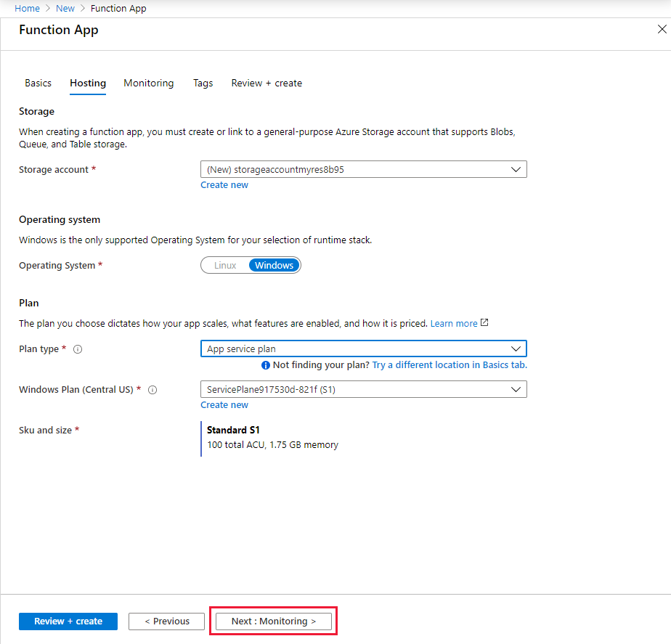Click external link icon beside Learn more
The width and height of the screenshot is (671, 644).
tap(484, 322)
